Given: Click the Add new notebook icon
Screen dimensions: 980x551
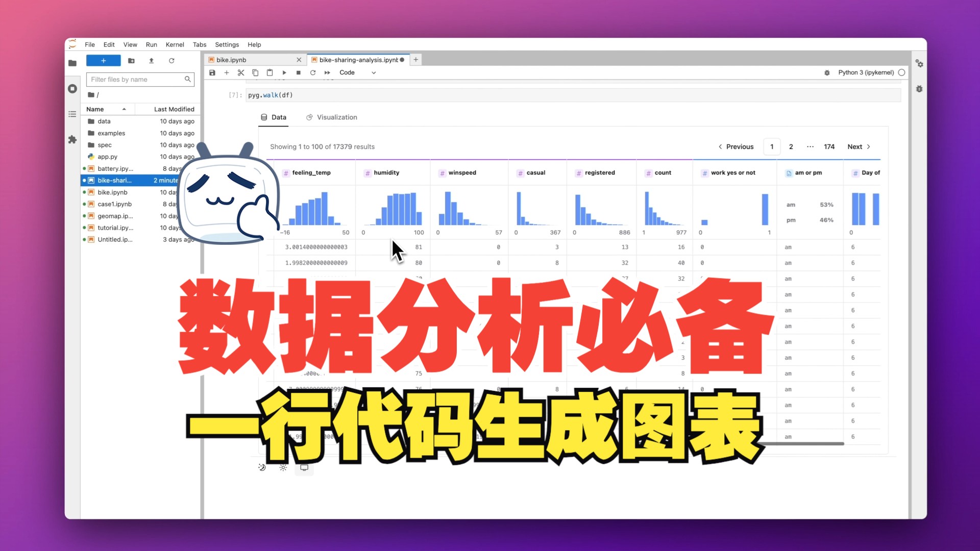Looking at the screenshot, I should point(103,61).
